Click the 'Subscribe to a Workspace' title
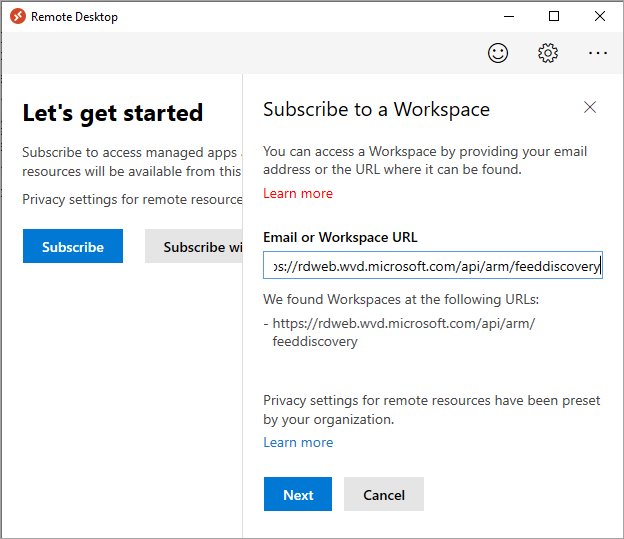The width and height of the screenshot is (624, 539). (x=376, y=109)
